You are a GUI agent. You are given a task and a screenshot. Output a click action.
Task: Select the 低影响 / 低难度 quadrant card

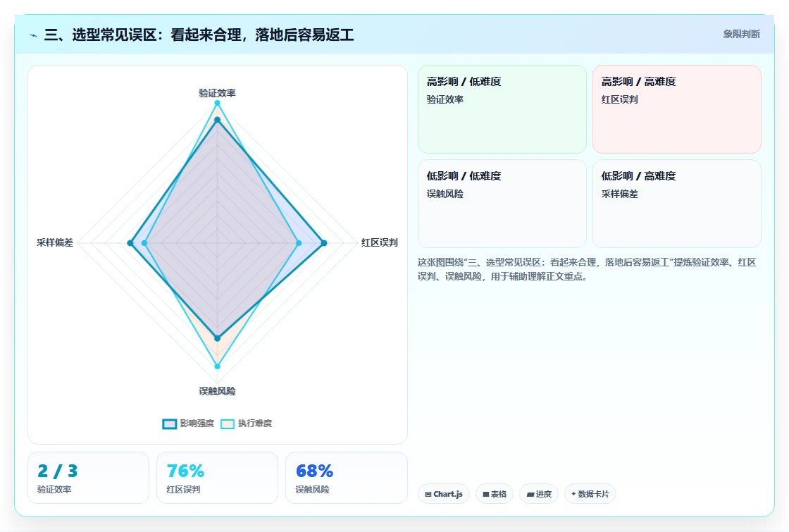pos(502,204)
